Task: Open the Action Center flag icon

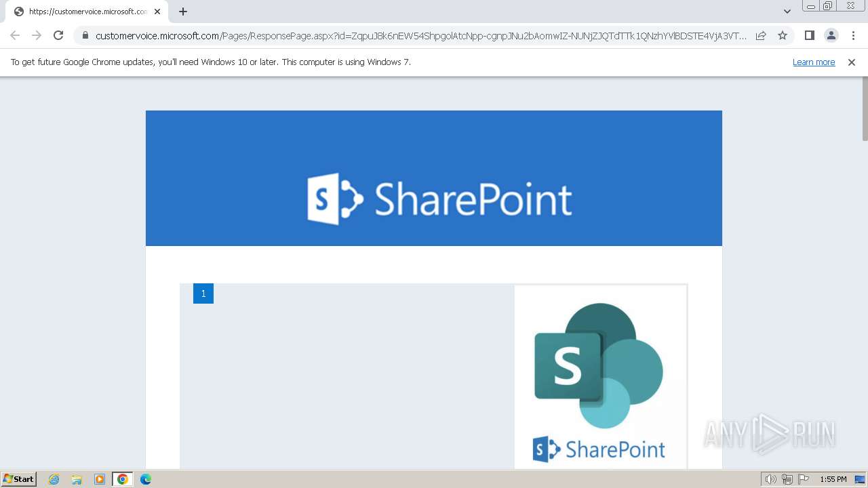Action: (x=804, y=479)
